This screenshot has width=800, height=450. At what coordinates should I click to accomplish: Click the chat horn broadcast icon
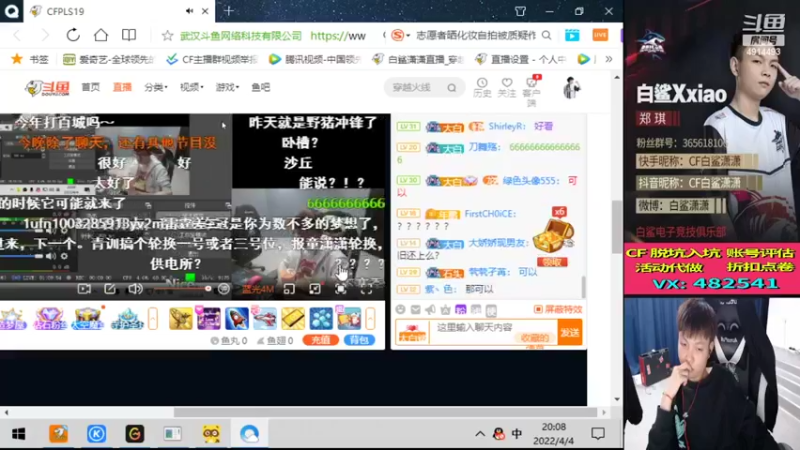tap(430, 309)
